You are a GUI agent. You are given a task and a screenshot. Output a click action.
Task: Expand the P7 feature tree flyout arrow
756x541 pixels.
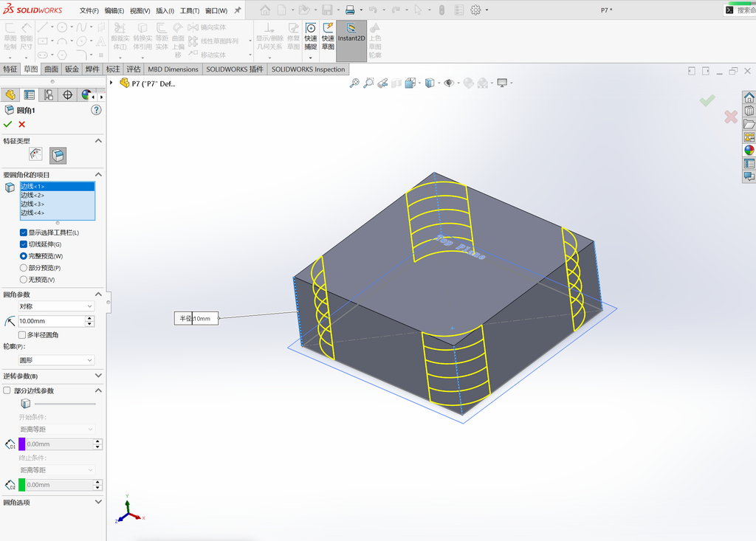[x=111, y=83]
